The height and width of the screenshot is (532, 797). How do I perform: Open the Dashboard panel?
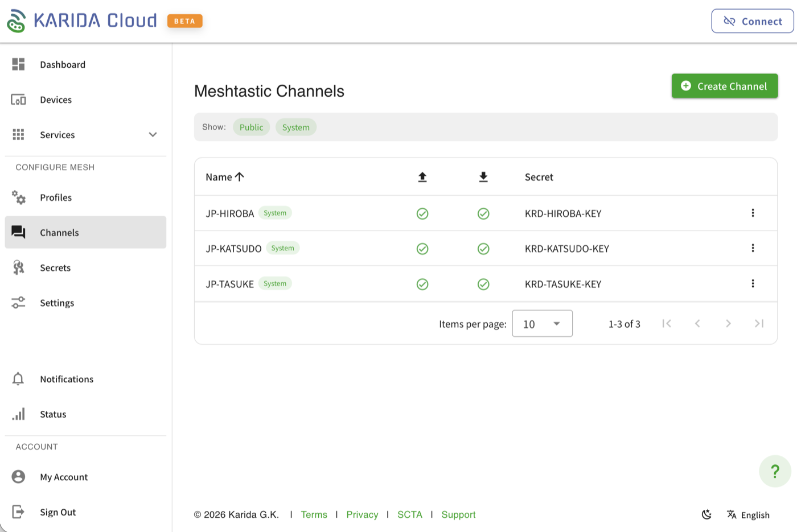63,64
